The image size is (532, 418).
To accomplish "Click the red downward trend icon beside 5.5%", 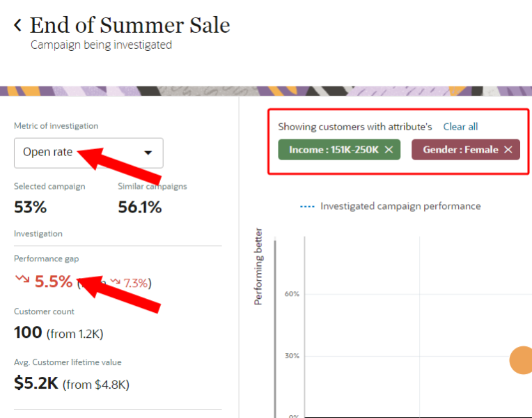I will pyautogui.click(x=22, y=279).
